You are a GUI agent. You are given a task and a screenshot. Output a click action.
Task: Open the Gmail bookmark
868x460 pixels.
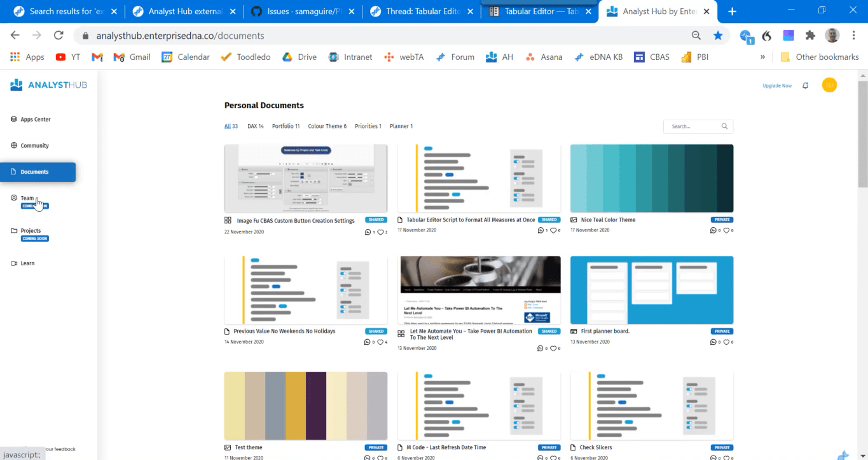[132, 57]
